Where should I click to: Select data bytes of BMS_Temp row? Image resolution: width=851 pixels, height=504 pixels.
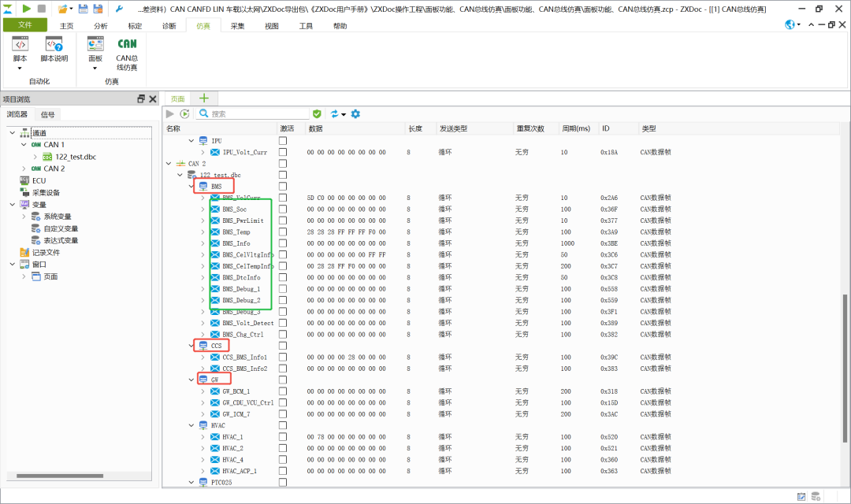[x=346, y=232]
